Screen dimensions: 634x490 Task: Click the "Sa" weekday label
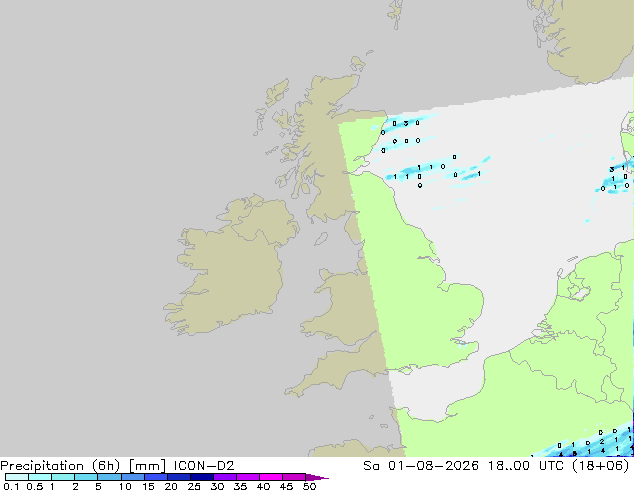point(371,466)
